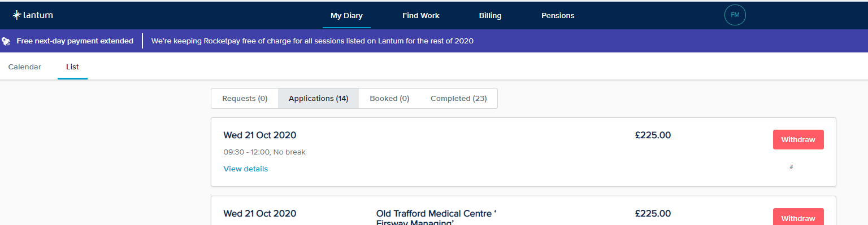The image size is (868, 225).
Task: Withdraw the 09:30 - 12:00 application
Action: pyautogui.click(x=798, y=140)
